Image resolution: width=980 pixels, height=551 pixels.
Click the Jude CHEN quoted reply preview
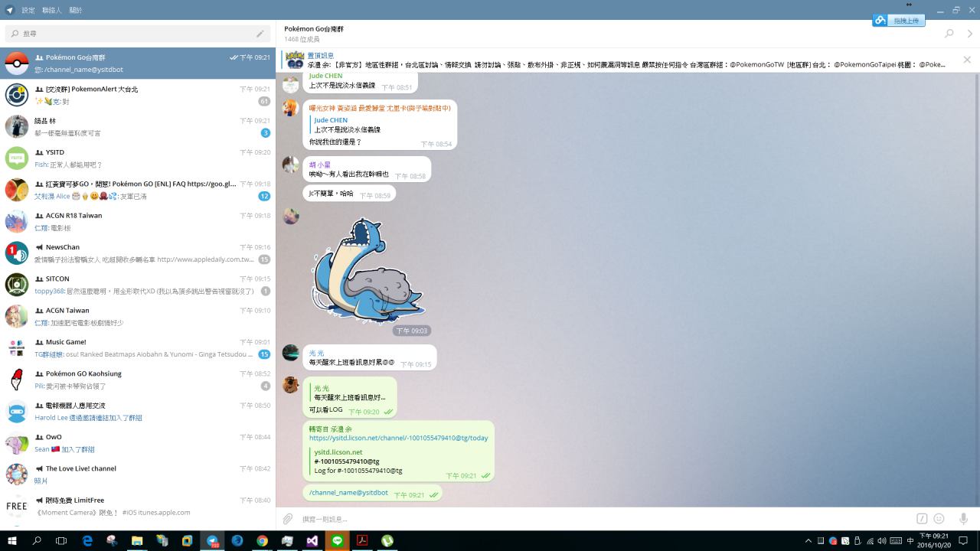[345, 125]
